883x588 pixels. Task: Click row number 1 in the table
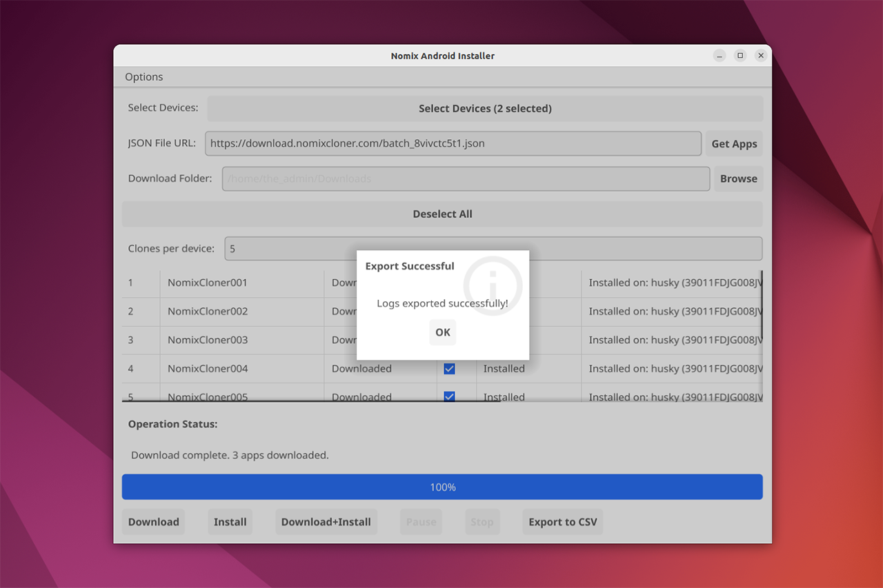click(x=141, y=283)
